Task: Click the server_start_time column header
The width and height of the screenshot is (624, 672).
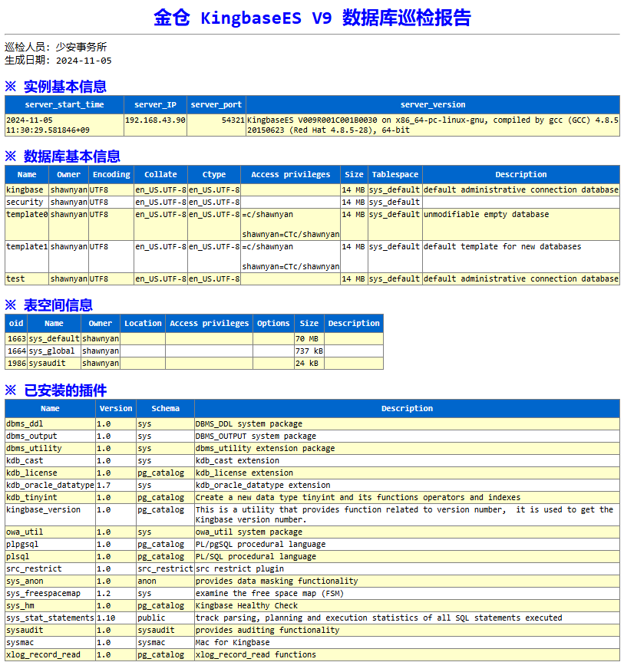Action: pyautogui.click(x=64, y=104)
